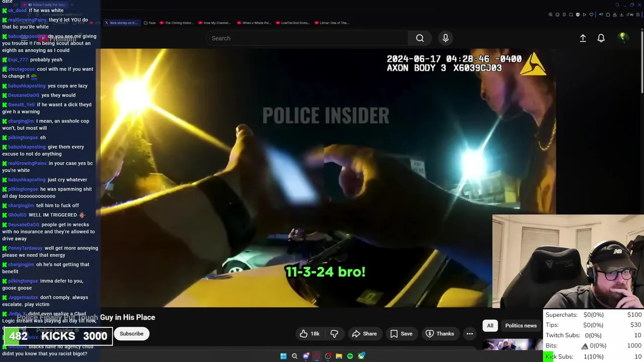
Task: Activate voice search microphone icon
Action: (445, 38)
